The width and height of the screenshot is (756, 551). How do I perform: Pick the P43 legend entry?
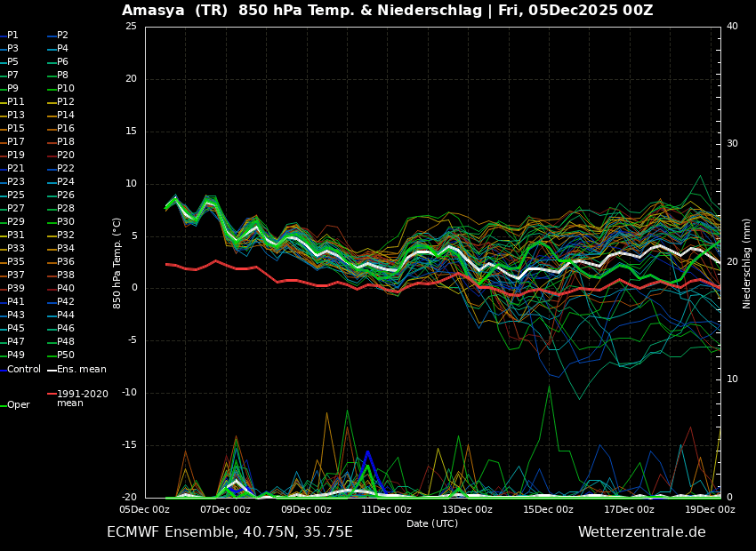point(12,315)
